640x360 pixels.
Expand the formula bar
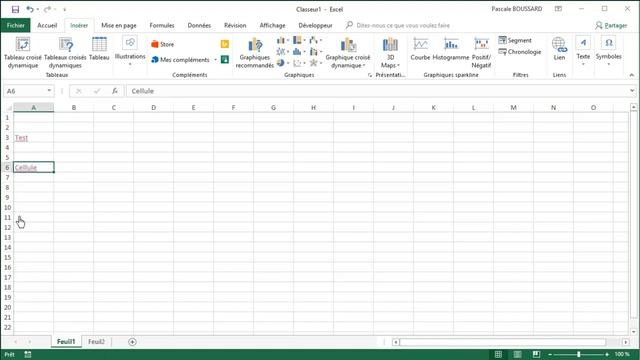[632, 91]
